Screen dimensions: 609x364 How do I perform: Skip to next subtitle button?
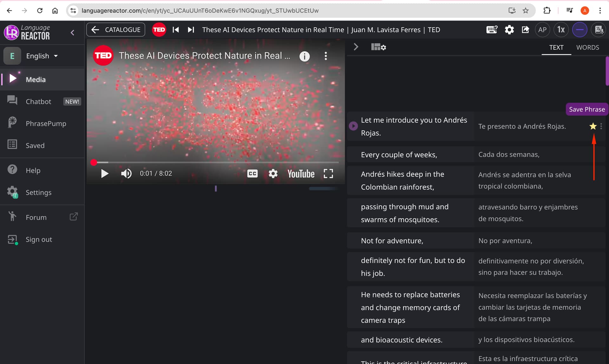[191, 30]
